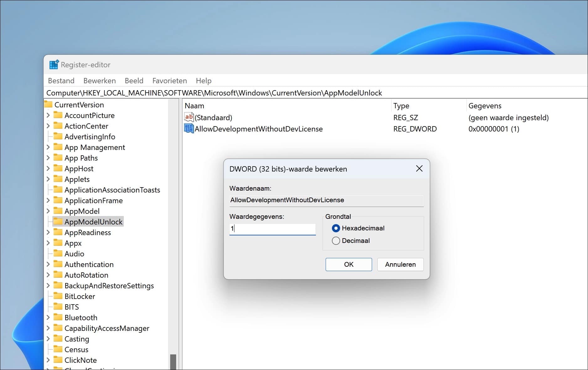
Task: Click the Census folder icon
Action: coord(58,349)
